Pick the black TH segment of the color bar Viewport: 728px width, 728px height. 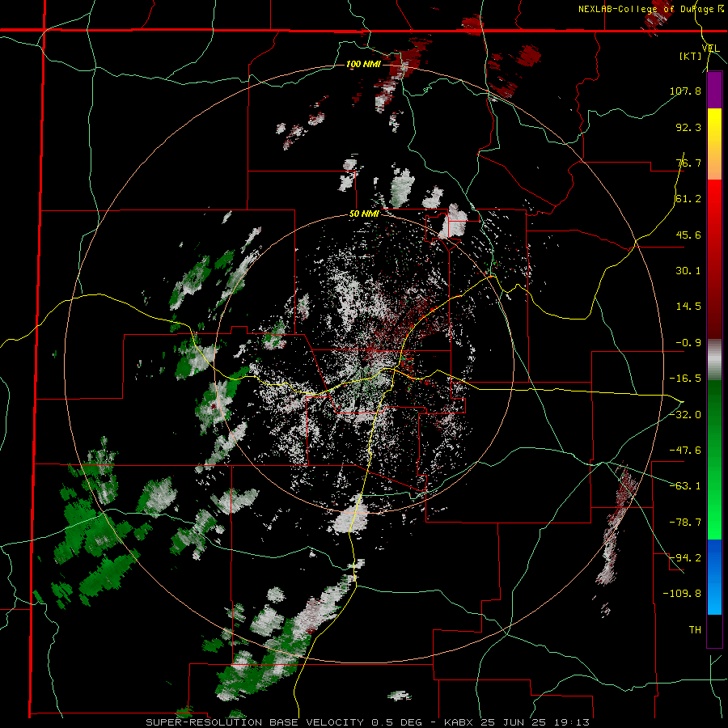click(714, 630)
